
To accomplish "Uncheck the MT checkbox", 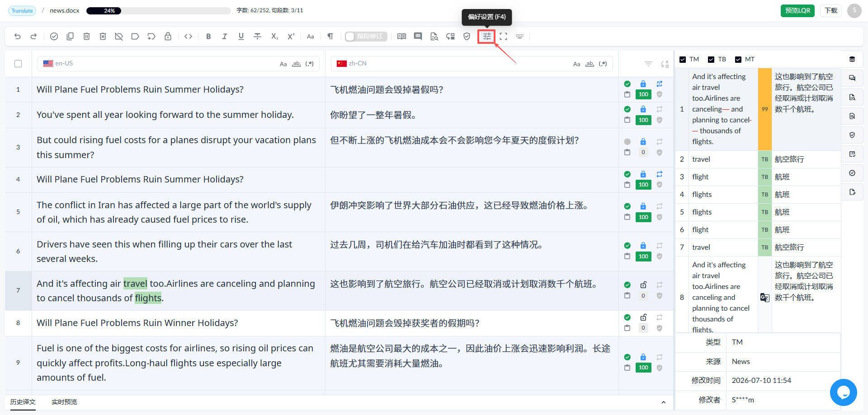I will pyautogui.click(x=738, y=60).
